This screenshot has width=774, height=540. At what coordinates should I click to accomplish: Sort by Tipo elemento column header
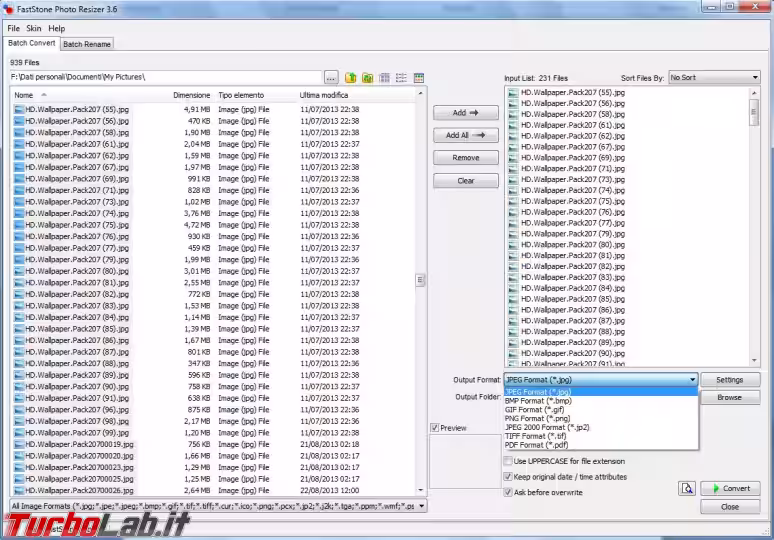(241, 95)
